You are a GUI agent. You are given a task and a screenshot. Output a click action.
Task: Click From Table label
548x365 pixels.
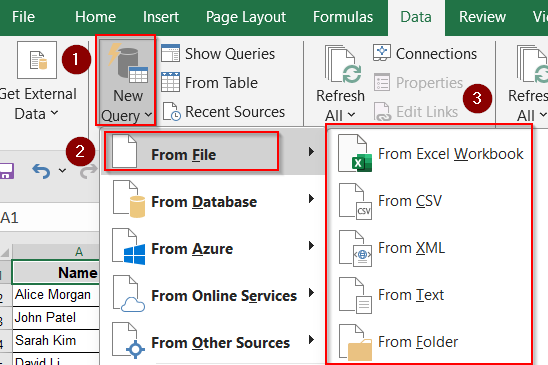(x=221, y=83)
